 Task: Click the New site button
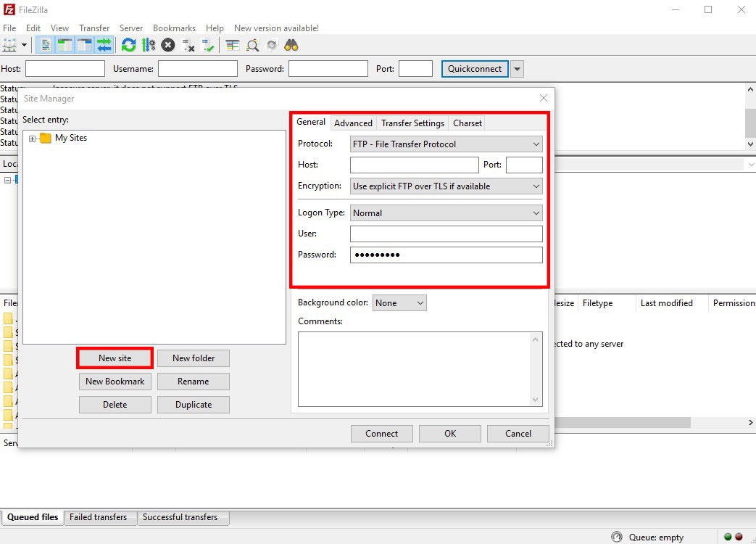click(x=115, y=358)
